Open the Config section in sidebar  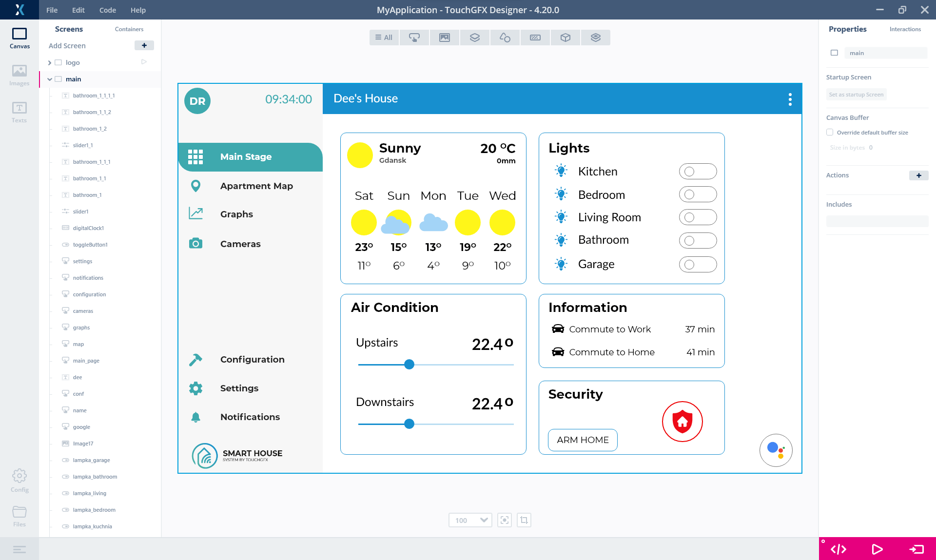pos(19,481)
